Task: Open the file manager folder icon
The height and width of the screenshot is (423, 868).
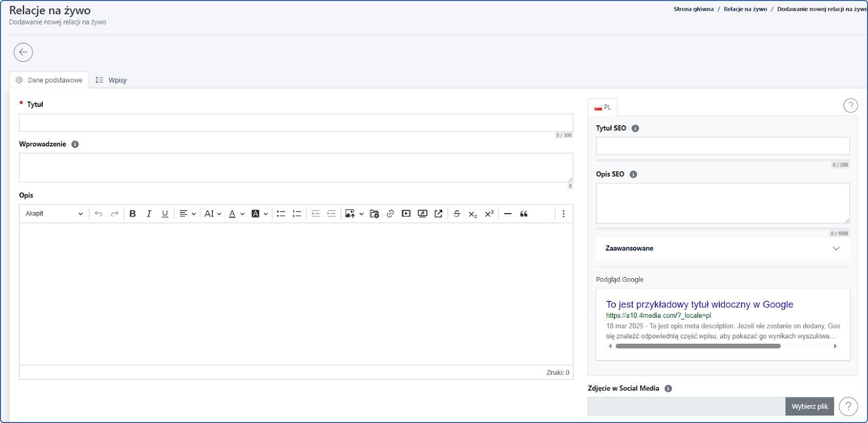Action: (374, 214)
